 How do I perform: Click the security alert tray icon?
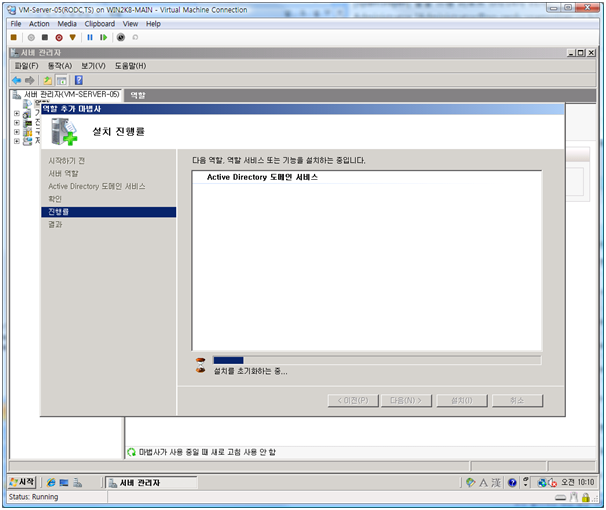[552, 483]
